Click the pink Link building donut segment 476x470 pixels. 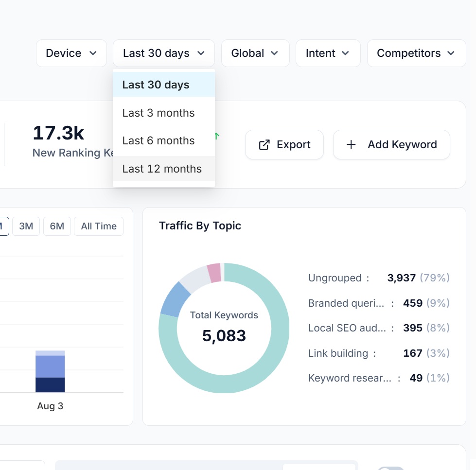(x=214, y=273)
